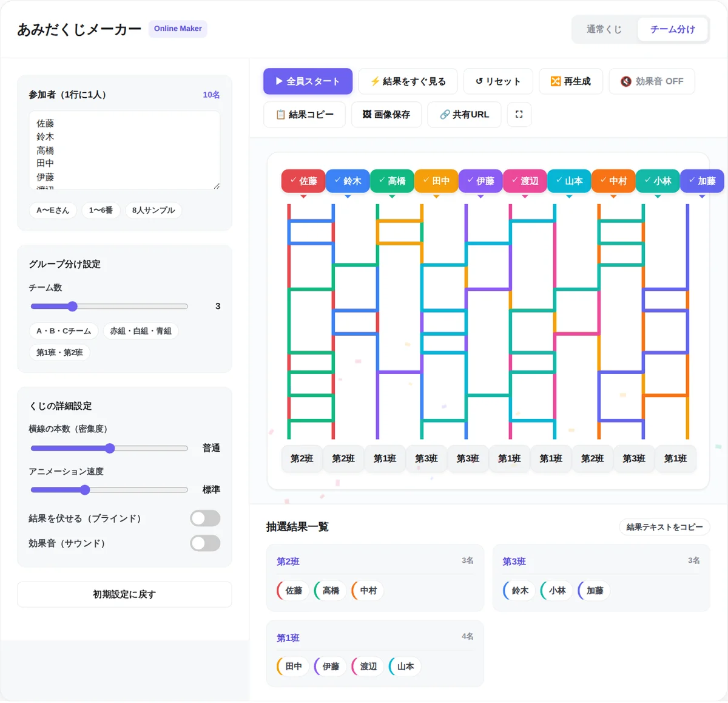Click the 高橋 player chip
This screenshot has width=728, height=703.
[392, 181]
